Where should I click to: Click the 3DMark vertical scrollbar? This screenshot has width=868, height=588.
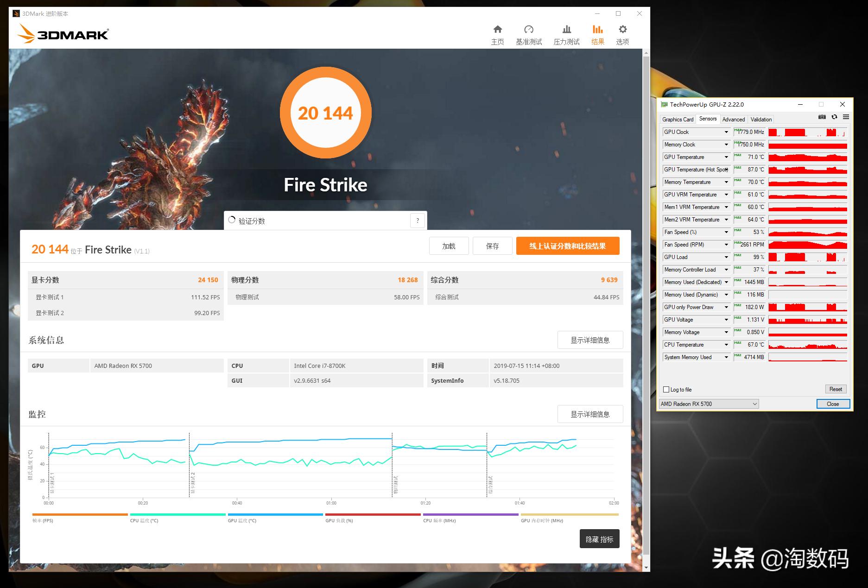click(646, 306)
